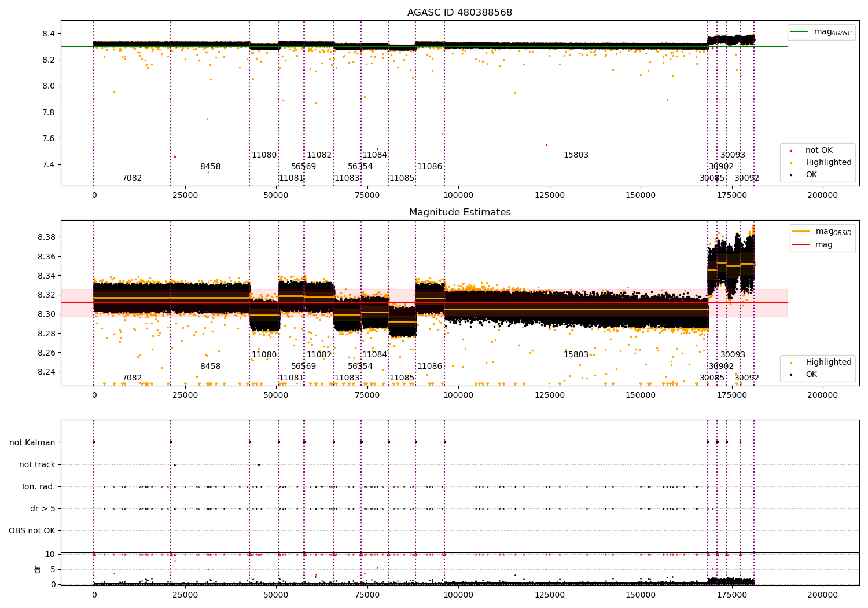Click 'Highlighted' in the Magnitude Estimates legend
Viewport: 868px width, 608px height.
coord(829,362)
